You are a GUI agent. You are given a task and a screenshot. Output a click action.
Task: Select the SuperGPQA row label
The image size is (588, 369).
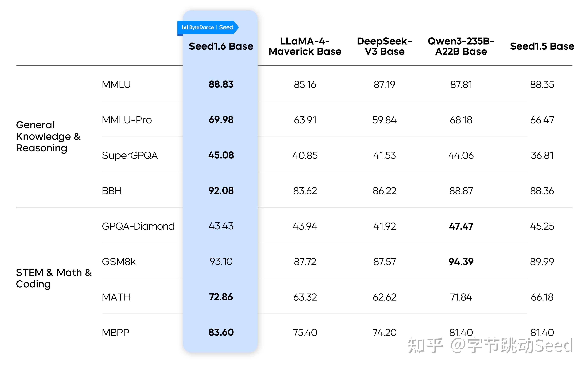coord(130,156)
